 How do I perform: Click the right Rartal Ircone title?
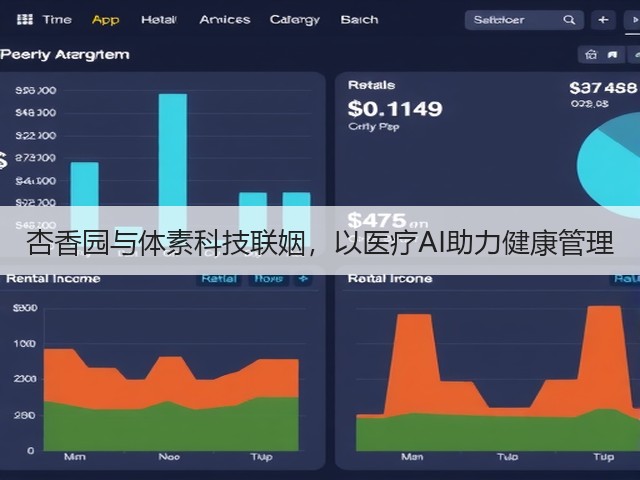390,279
